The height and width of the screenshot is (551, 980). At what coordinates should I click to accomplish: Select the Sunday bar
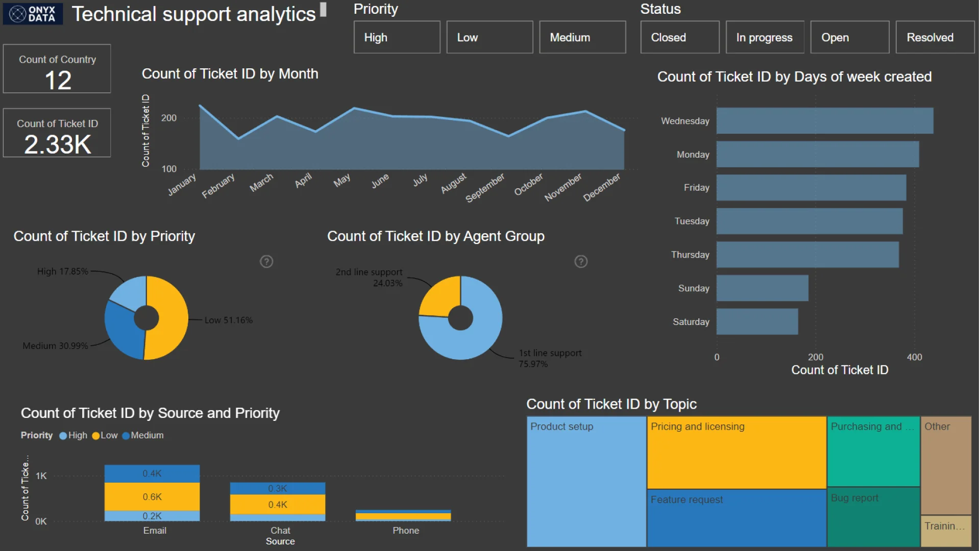coord(763,288)
